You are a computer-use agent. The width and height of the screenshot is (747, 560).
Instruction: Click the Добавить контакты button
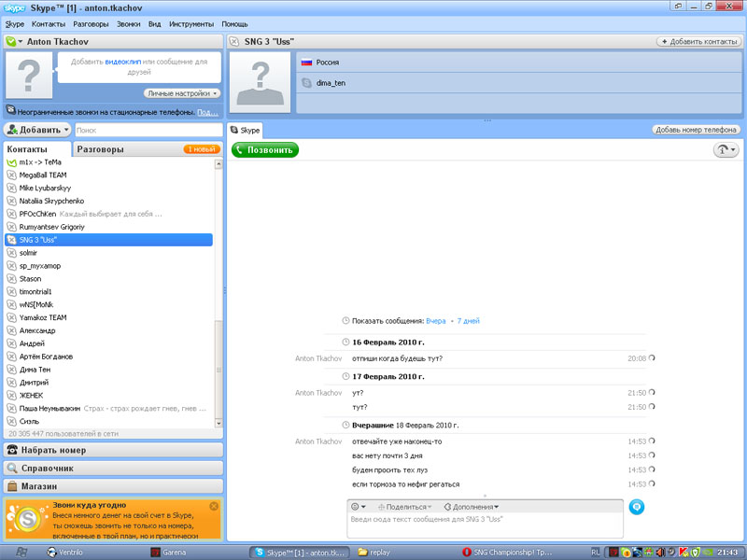click(699, 41)
